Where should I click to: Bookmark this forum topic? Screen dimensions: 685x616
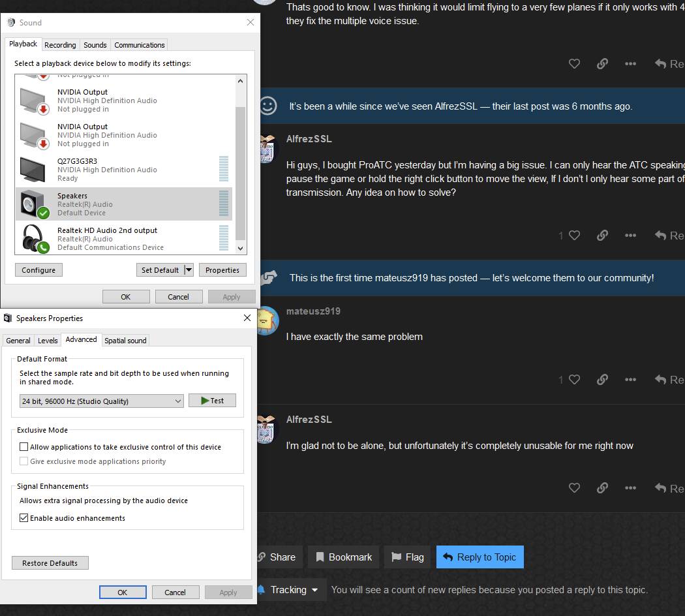(344, 557)
